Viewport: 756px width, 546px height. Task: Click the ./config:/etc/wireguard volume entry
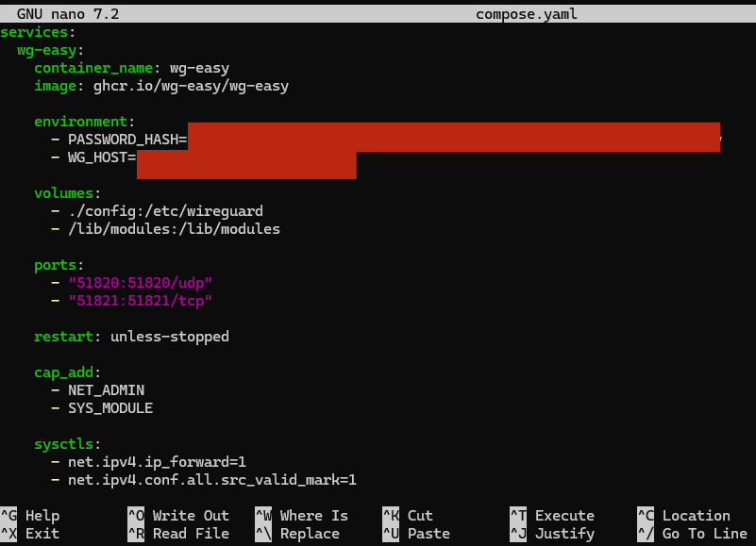(165, 211)
